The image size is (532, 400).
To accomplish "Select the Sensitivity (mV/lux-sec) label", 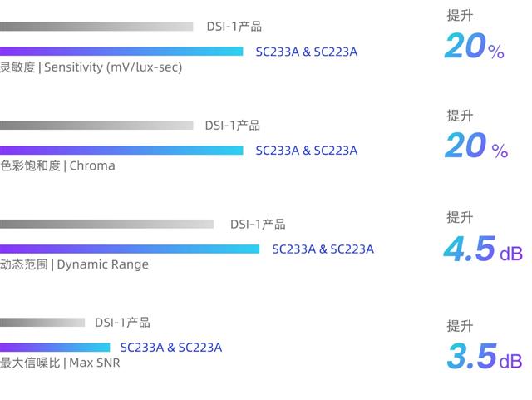I will pyautogui.click(x=91, y=67).
